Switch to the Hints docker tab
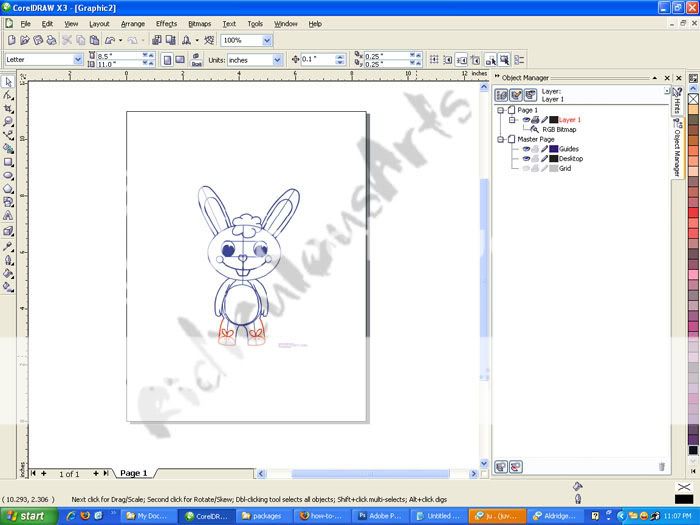This screenshot has height=525, width=700. pyautogui.click(x=677, y=101)
